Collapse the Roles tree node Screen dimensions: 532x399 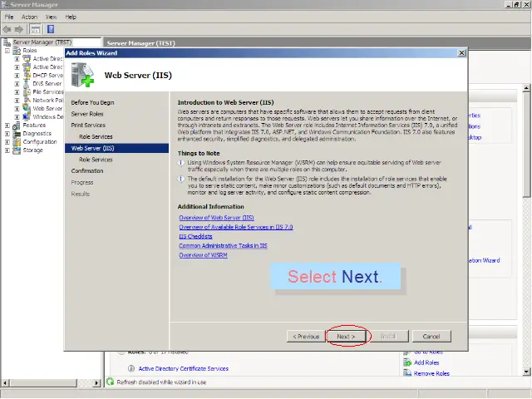click(7, 51)
